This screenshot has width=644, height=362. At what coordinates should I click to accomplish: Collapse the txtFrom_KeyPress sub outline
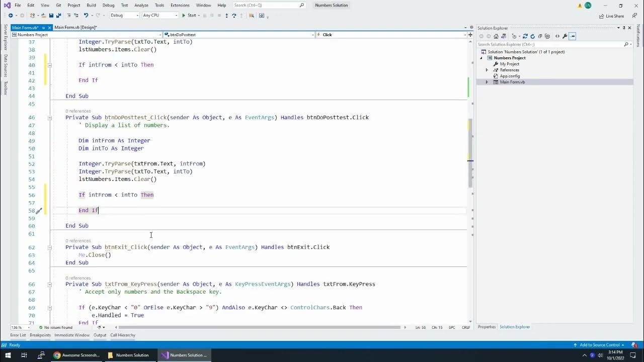[x=49, y=285]
